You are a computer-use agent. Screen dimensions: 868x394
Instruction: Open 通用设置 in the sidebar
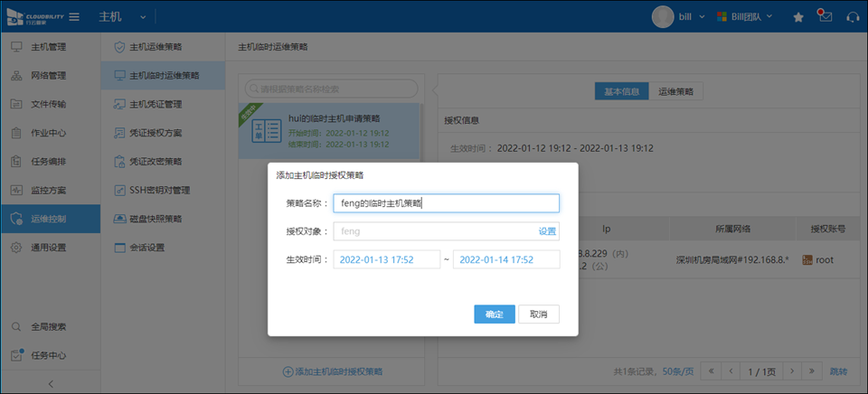[x=51, y=248]
